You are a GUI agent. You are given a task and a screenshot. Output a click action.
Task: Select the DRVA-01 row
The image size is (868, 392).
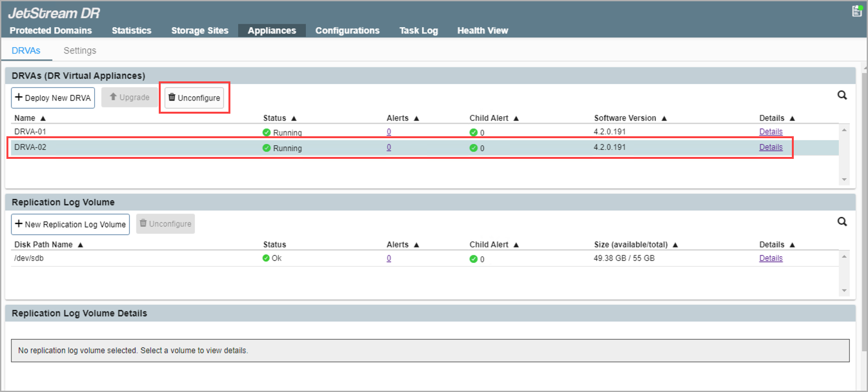pos(129,132)
